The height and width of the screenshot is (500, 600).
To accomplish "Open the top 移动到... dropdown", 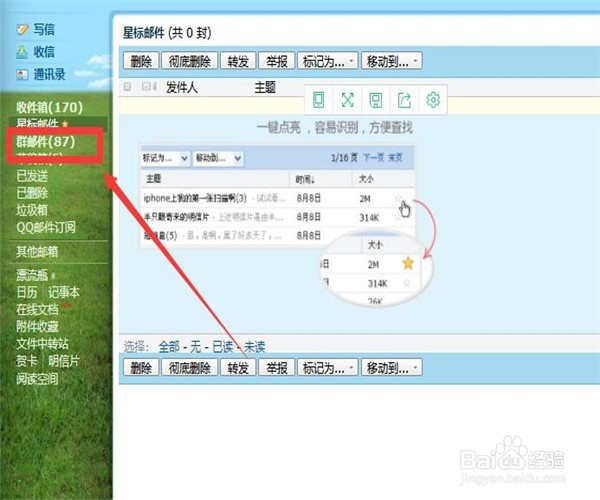I will click(x=392, y=61).
